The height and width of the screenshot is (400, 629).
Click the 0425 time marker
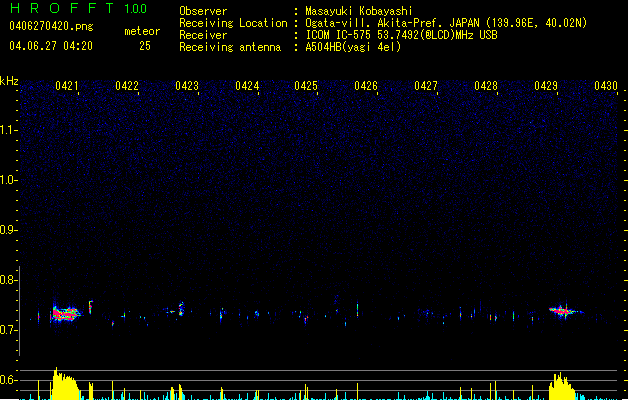tap(306, 86)
